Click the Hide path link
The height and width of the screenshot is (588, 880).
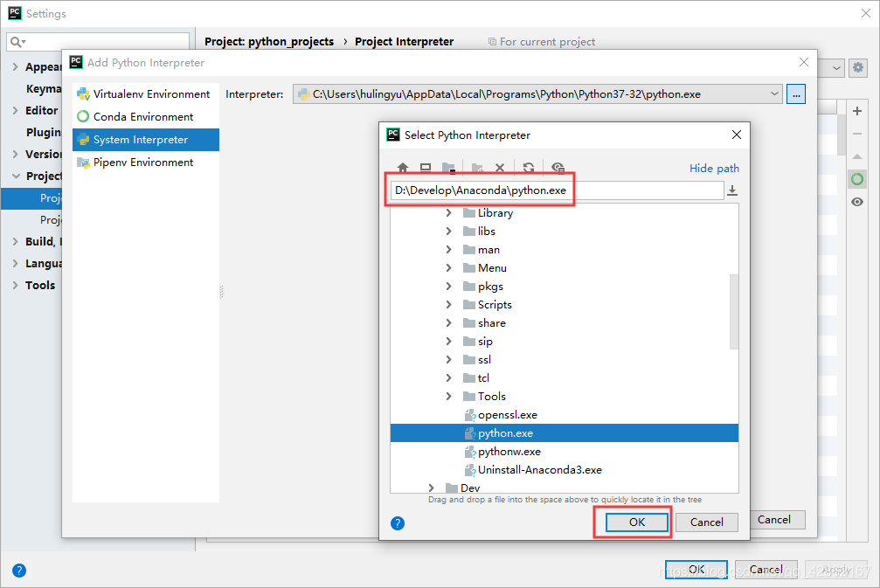714,169
